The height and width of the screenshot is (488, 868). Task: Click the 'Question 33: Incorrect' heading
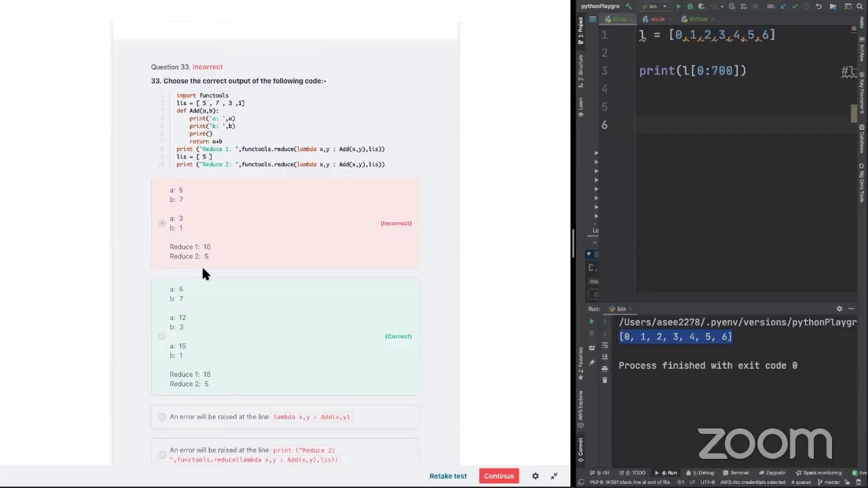pos(186,67)
